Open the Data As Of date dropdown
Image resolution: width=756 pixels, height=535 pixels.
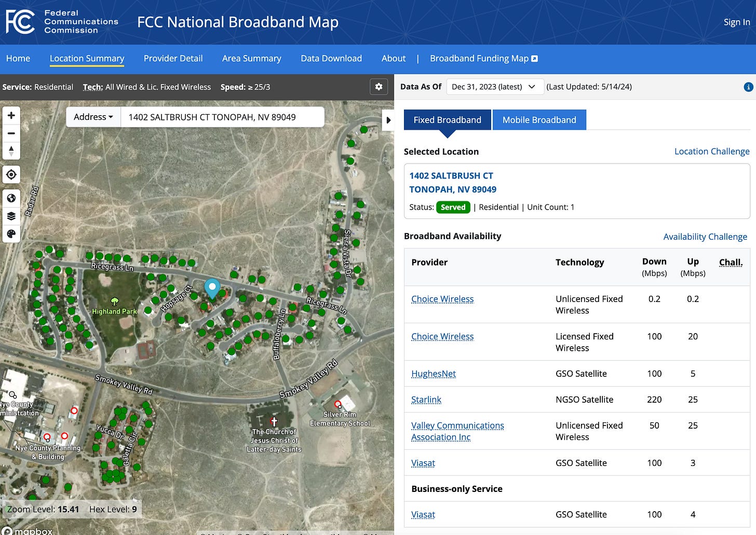[x=495, y=87]
